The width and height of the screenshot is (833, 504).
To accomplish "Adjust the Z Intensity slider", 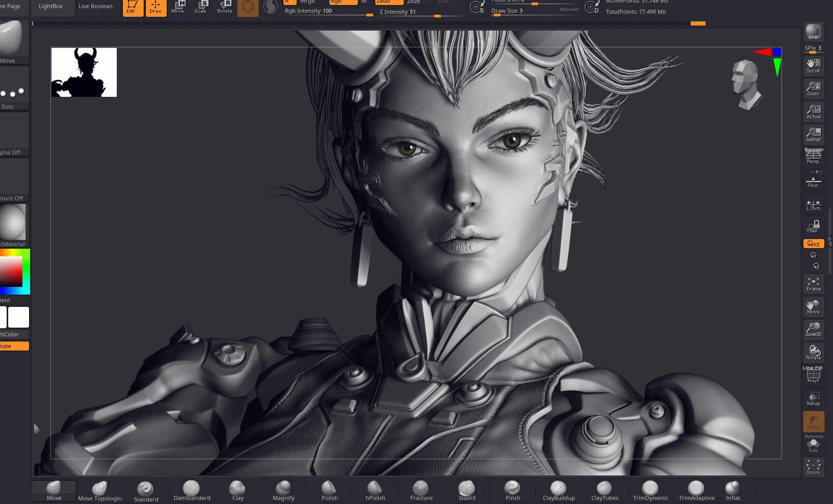I will [421, 12].
